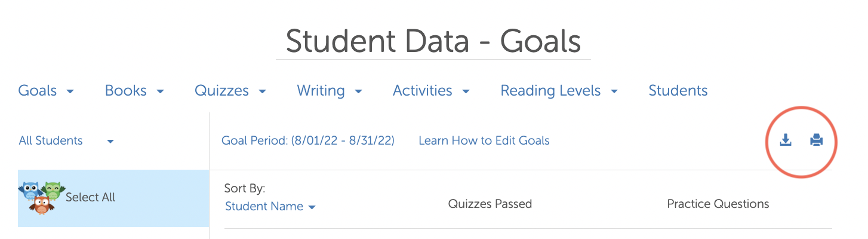This screenshot has height=239, width=868.
Task: Go to the Students tab
Action: (x=678, y=91)
